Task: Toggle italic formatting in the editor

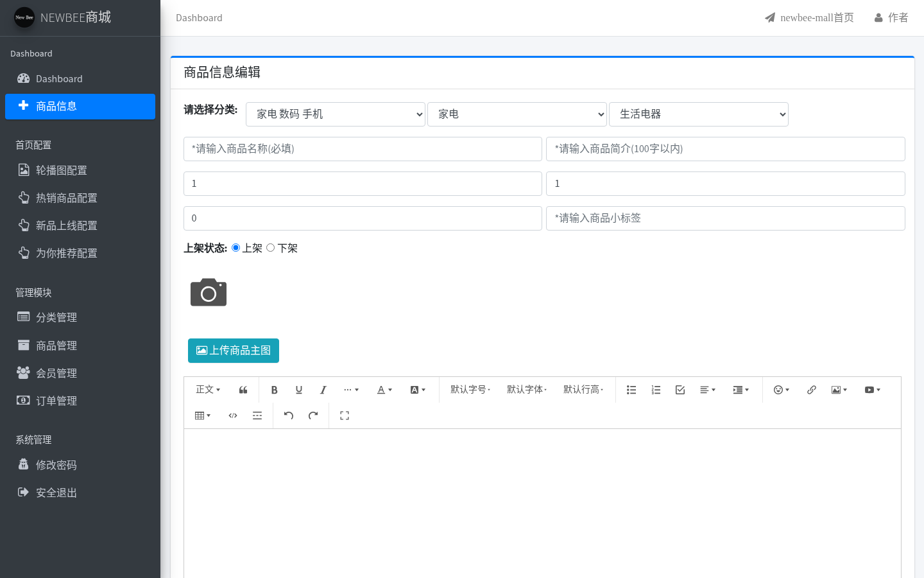Action: pos(323,390)
